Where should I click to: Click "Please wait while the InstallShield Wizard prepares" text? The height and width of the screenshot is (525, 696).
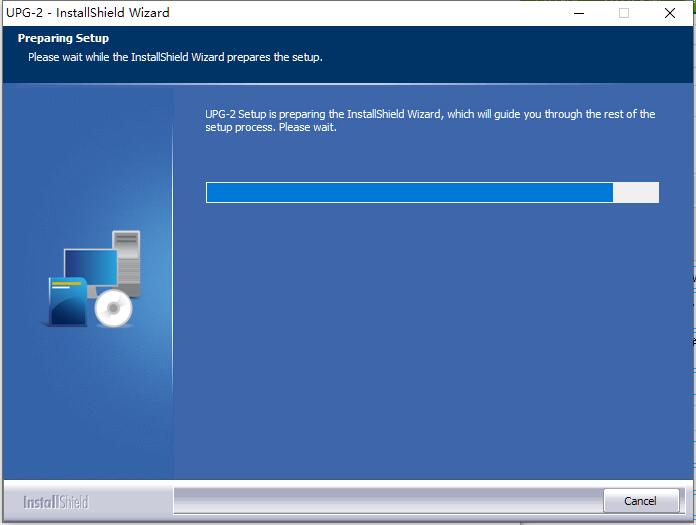tap(175, 57)
